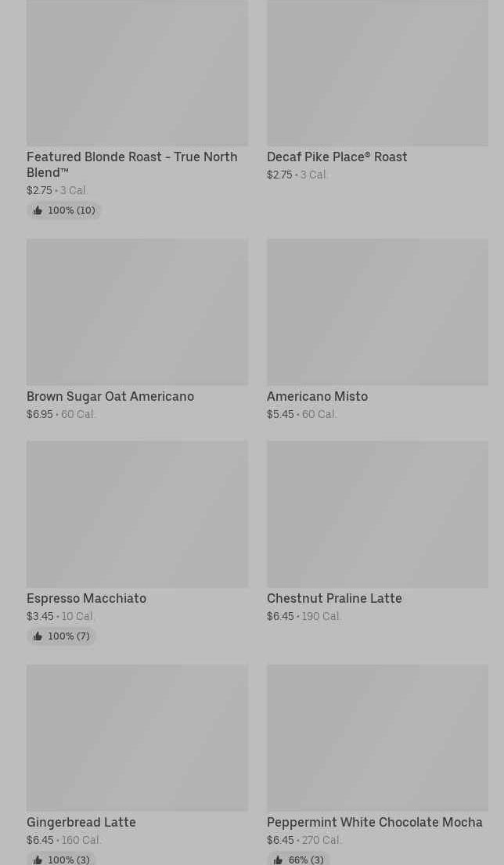504x865 pixels.
Task: Open Chestnut Praline Latte image
Action: (x=377, y=514)
